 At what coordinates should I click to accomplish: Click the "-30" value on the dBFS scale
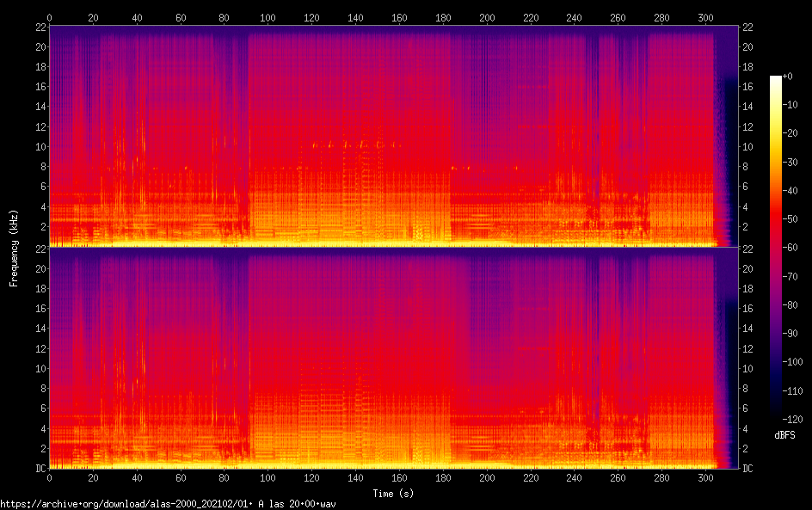790,162
